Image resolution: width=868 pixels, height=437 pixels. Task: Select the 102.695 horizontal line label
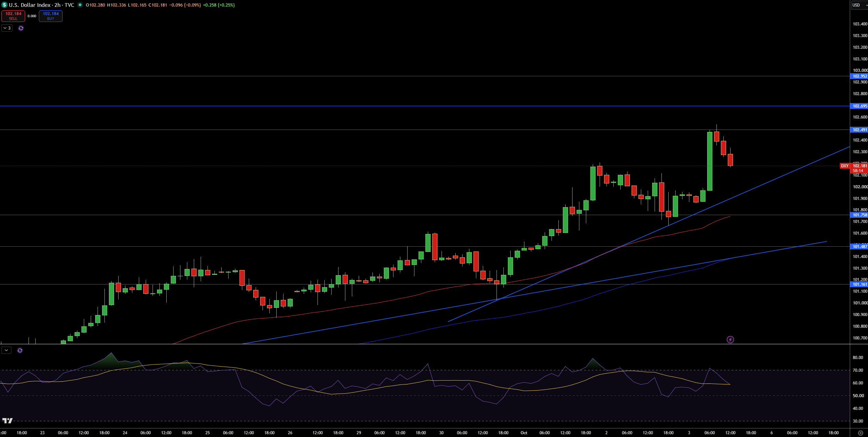coord(859,106)
